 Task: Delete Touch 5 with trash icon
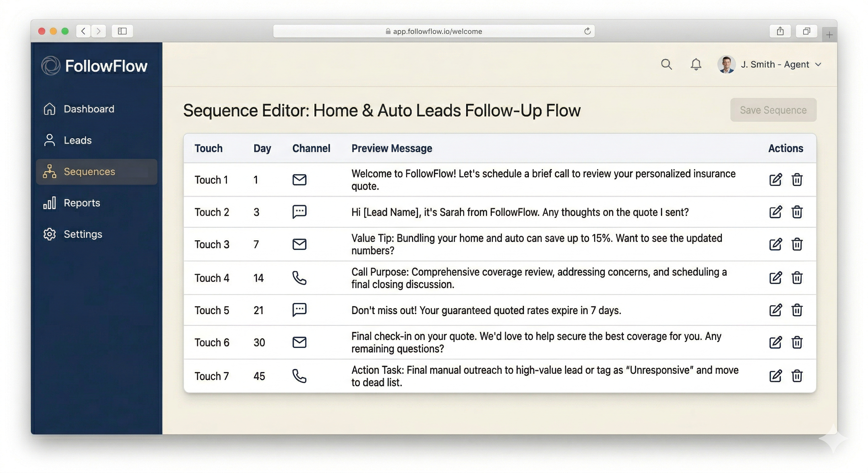point(797,310)
